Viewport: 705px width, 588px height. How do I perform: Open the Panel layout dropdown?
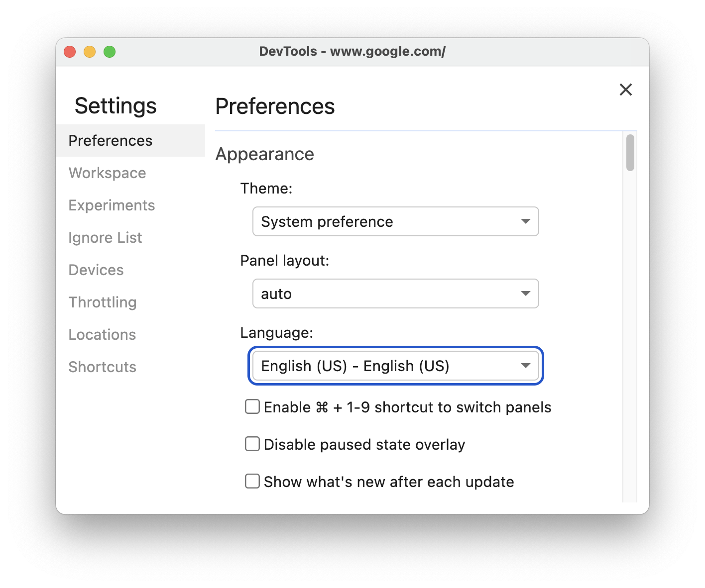coord(395,294)
